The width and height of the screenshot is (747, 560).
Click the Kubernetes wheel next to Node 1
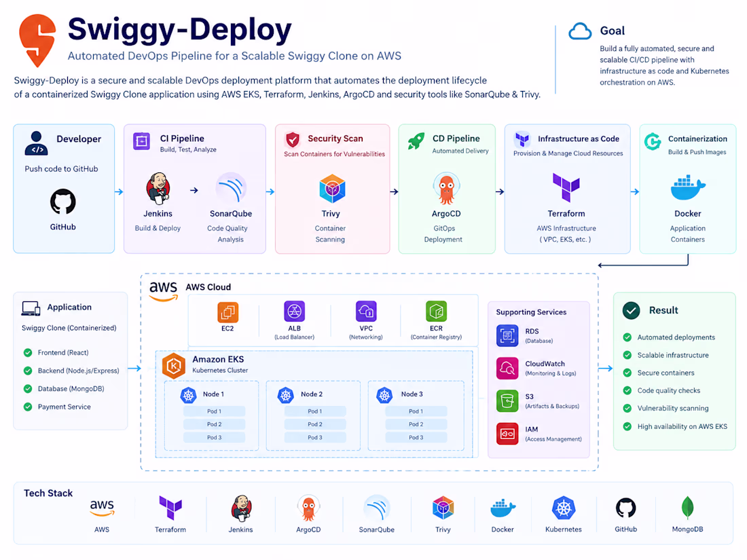(189, 395)
